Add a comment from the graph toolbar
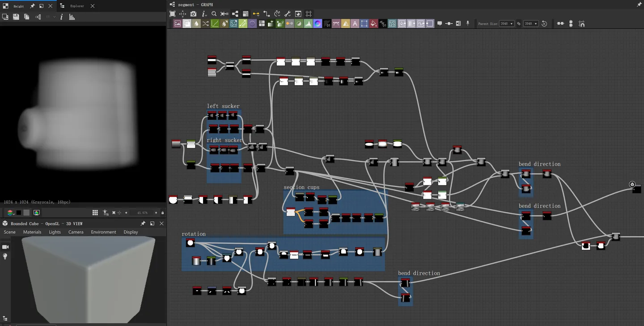 [440, 24]
